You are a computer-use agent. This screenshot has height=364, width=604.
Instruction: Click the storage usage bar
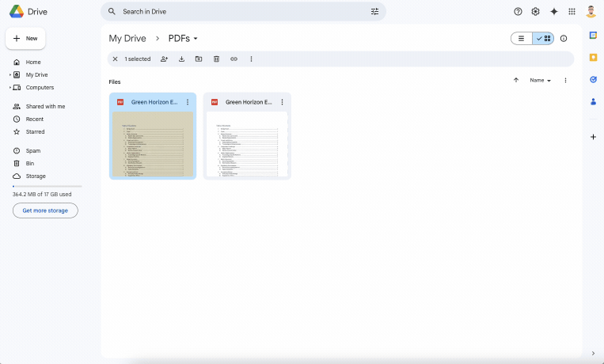47,187
